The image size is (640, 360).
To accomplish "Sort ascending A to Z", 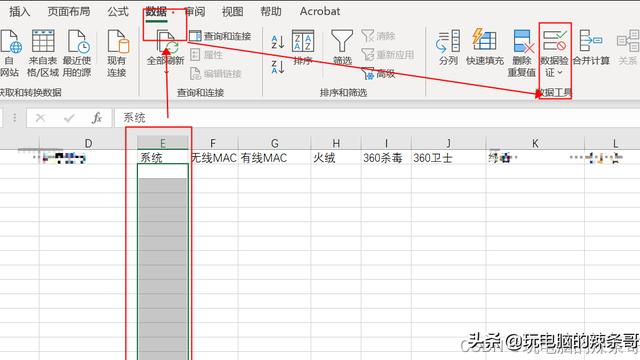I will tap(278, 42).
